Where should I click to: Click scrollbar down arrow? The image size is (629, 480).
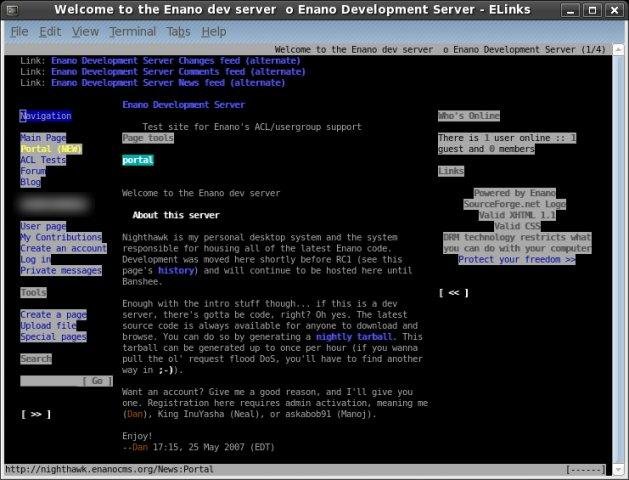(x=618, y=469)
